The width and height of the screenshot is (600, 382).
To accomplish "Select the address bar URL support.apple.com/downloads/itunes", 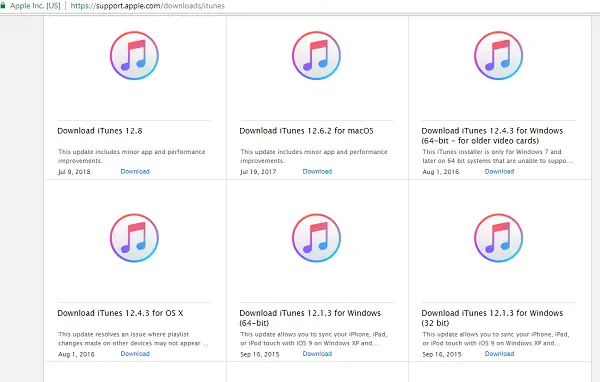I will [x=148, y=6].
